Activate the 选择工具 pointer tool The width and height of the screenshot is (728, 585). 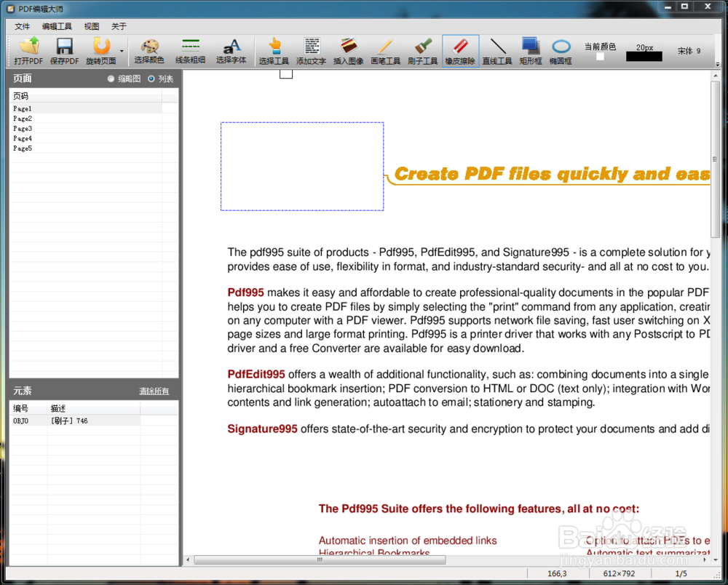(274, 51)
